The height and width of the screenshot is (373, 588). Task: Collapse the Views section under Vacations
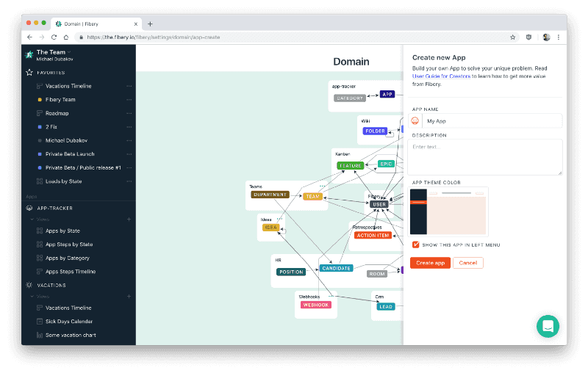(32, 296)
